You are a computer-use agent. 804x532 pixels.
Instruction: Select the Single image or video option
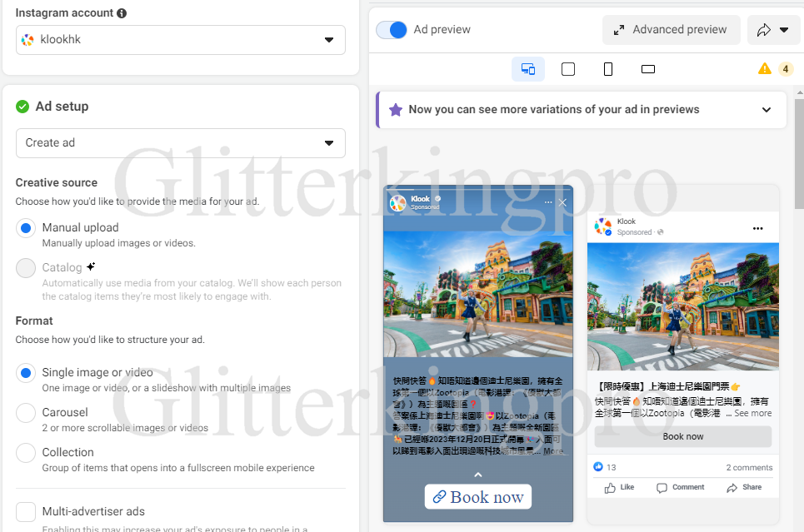point(26,373)
